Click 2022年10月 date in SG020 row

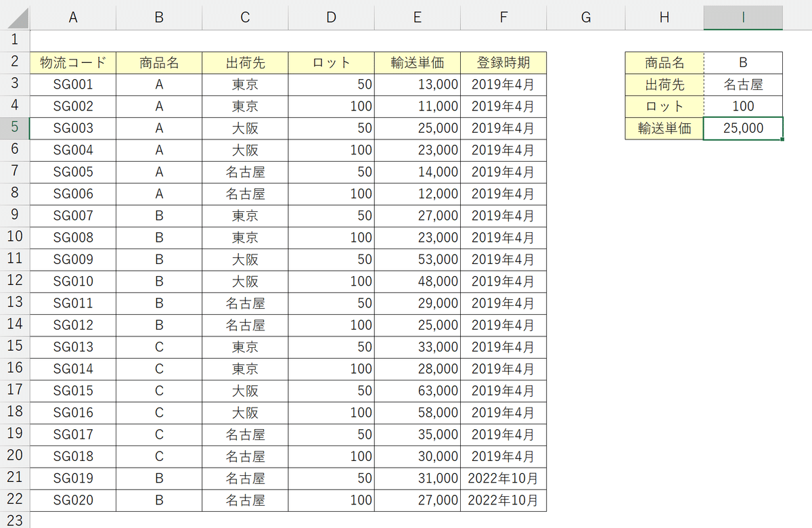[503, 500]
